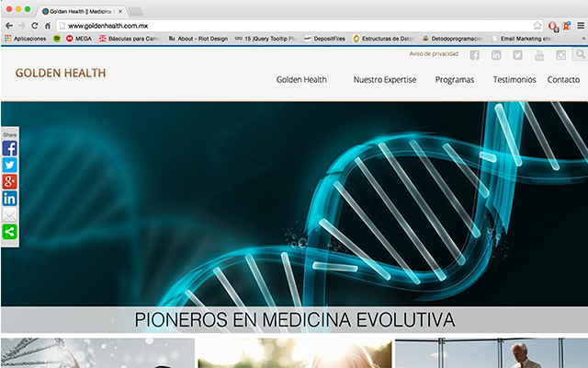Viewport: 588px width, 368px height.
Task: Open Nuestro Expertise menu item
Action: (385, 80)
